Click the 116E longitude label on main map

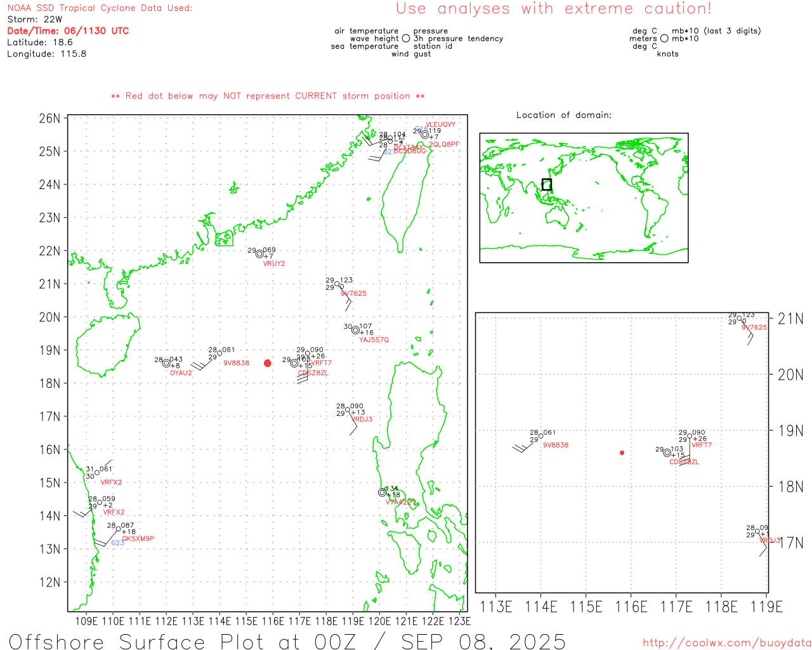pyautogui.click(x=273, y=621)
